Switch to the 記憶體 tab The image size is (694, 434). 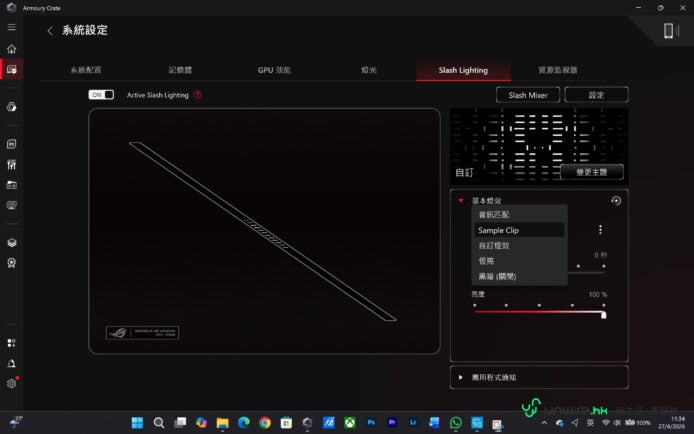(x=180, y=70)
